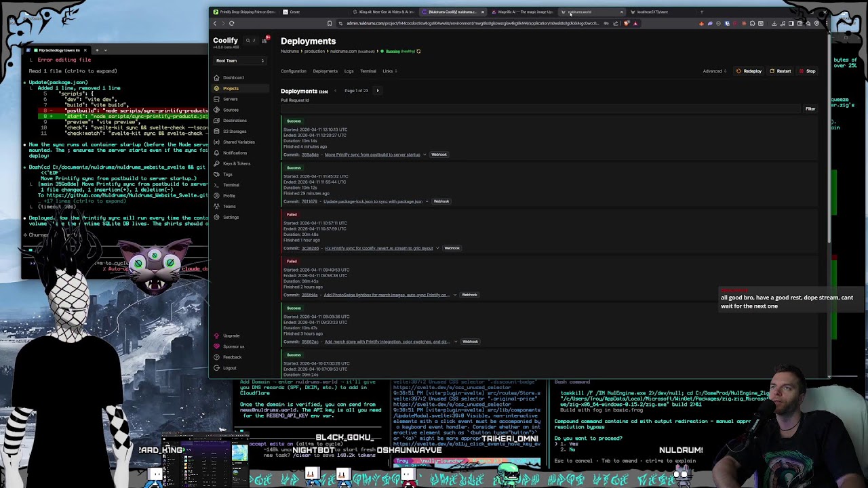Go to next deployments page arrow
The image size is (868, 488).
(x=378, y=91)
